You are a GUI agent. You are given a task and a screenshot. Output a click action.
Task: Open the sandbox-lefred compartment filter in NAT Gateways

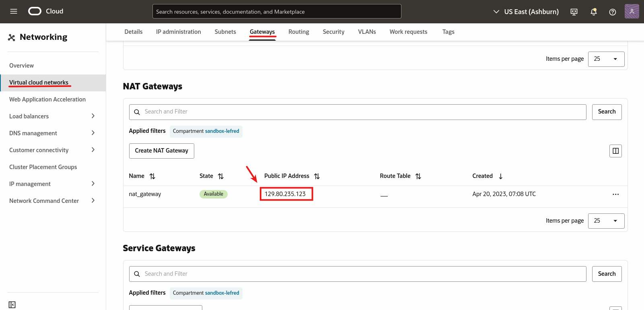point(222,131)
